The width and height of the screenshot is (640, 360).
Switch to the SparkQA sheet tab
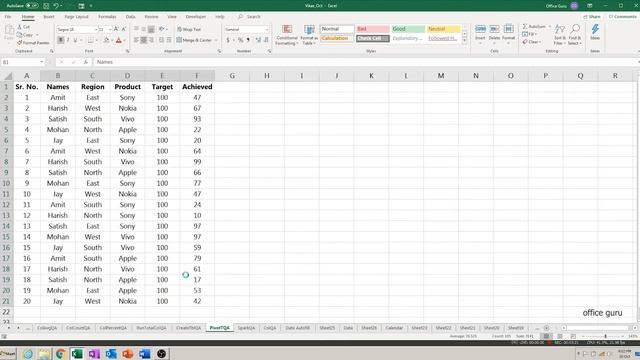(246, 328)
